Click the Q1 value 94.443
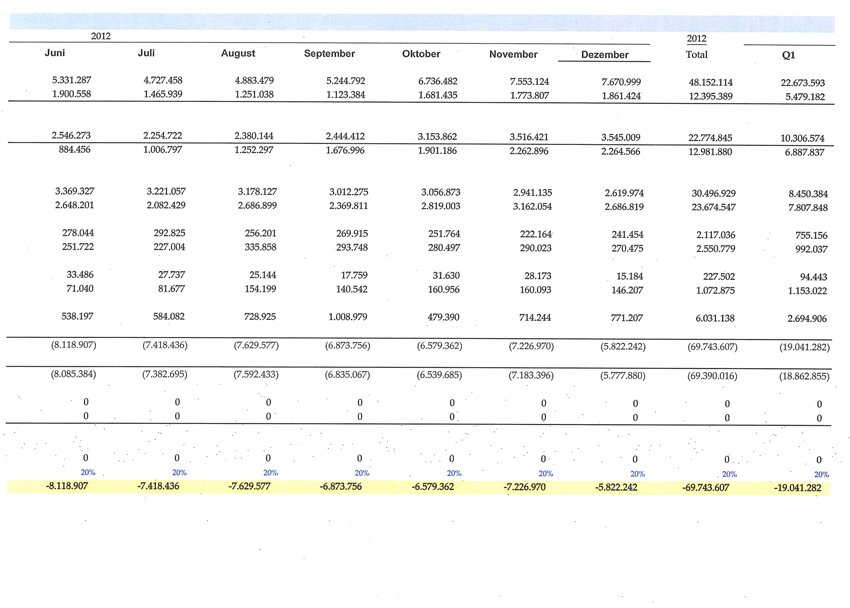The width and height of the screenshot is (850, 608). pyautogui.click(x=814, y=277)
